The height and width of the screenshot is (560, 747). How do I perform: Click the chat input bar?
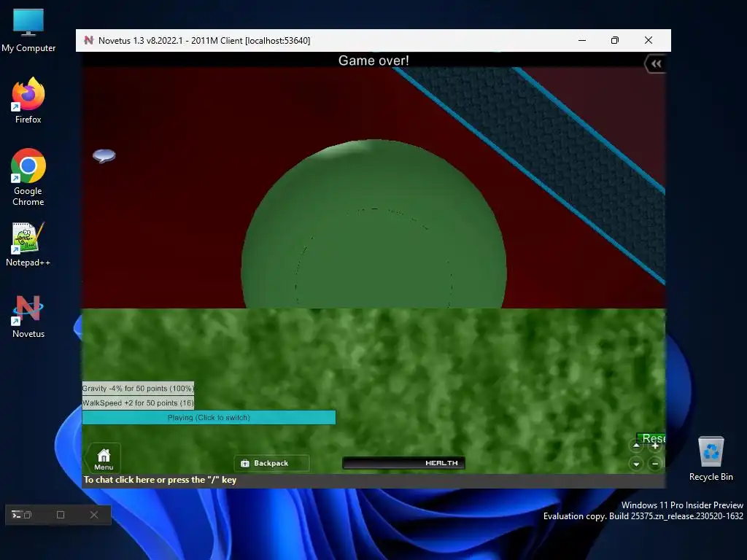(x=373, y=480)
